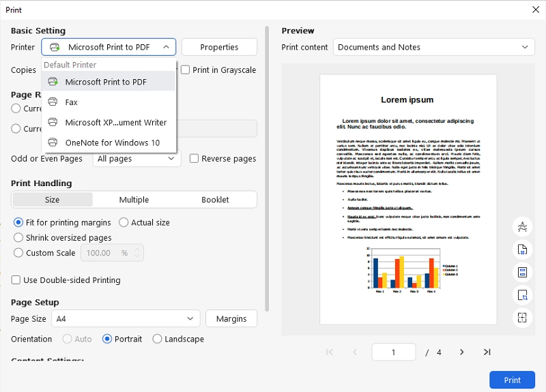Click printer icon beside Microsoft XPS Document Writer
The image size is (546, 392).
point(53,122)
